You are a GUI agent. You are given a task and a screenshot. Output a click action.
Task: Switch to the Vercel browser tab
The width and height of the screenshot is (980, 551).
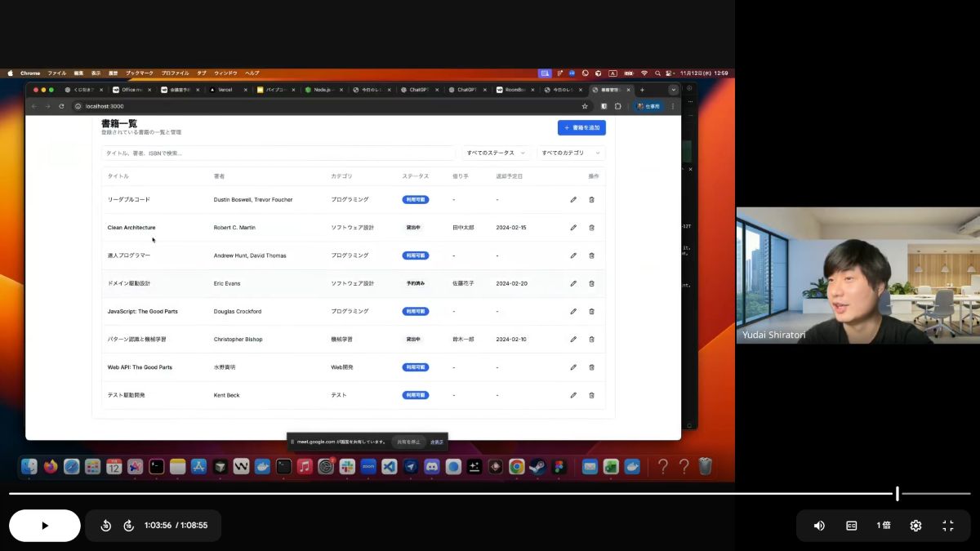pyautogui.click(x=225, y=90)
